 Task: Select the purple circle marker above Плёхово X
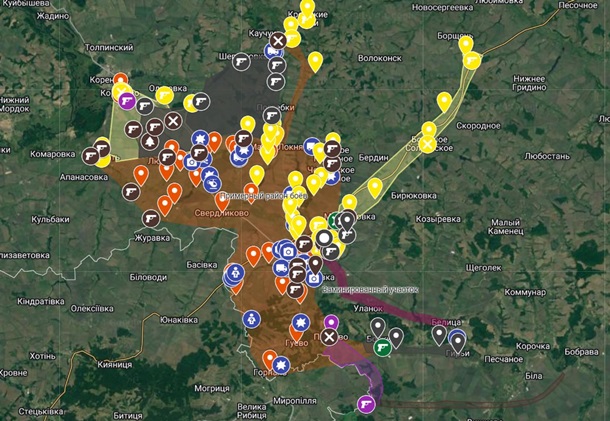pos(331,322)
